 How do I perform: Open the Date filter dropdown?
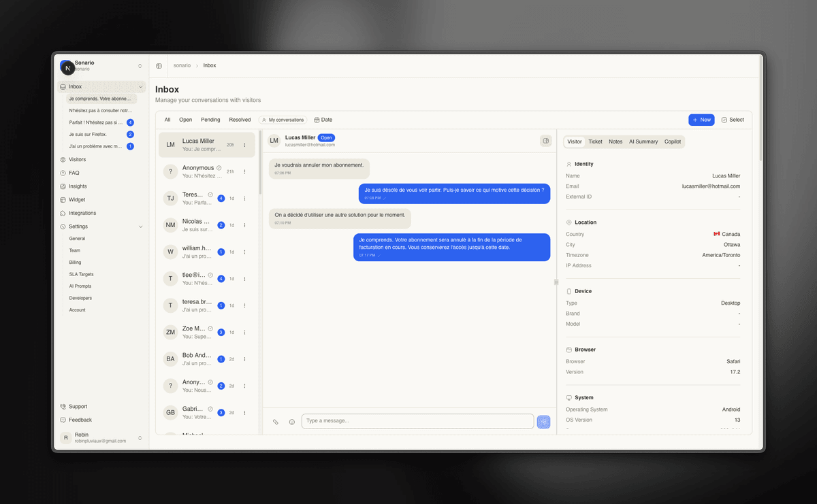click(x=322, y=119)
